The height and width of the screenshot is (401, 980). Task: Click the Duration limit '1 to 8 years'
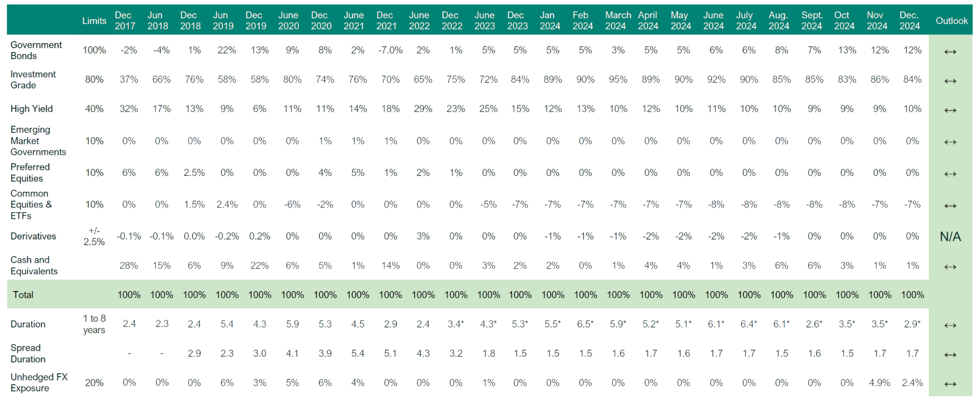94,324
